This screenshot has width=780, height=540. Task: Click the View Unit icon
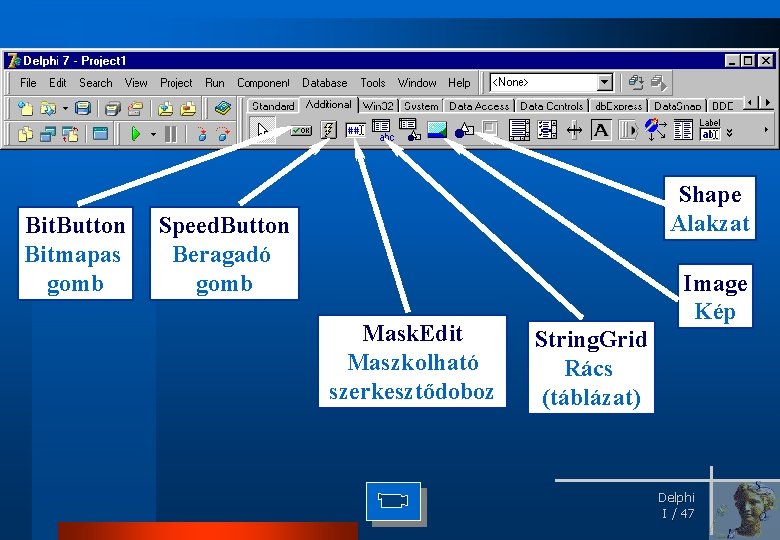pyautogui.click(x=25, y=134)
